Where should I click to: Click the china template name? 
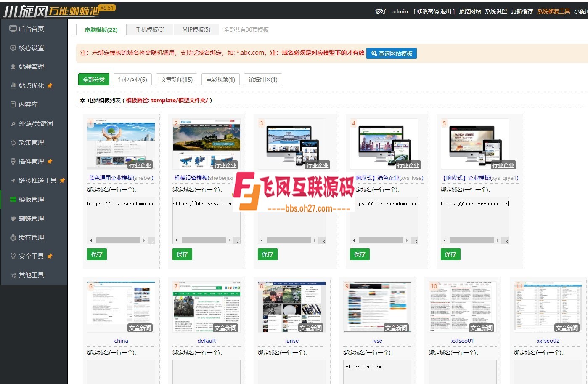click(121, 341)
